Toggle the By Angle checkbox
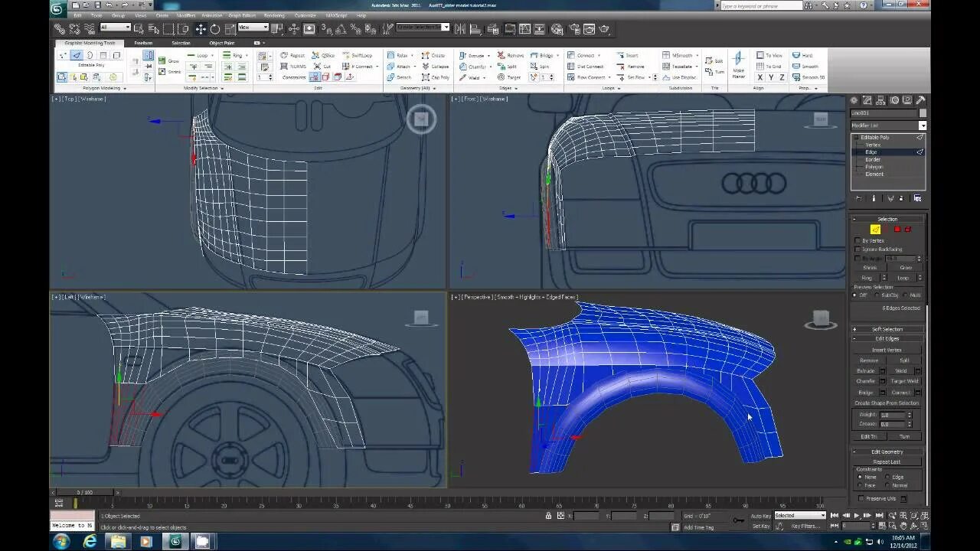Screen dimensions: 980x551 (x=857, y=259)
